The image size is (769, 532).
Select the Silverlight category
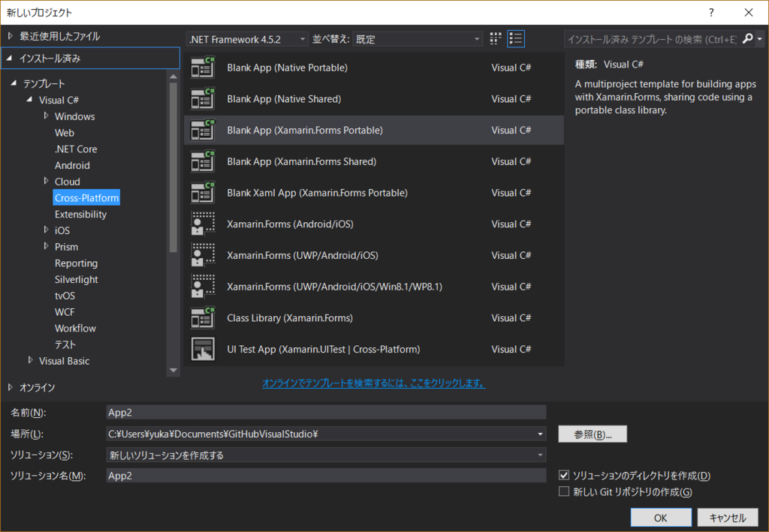coord(76,279)
